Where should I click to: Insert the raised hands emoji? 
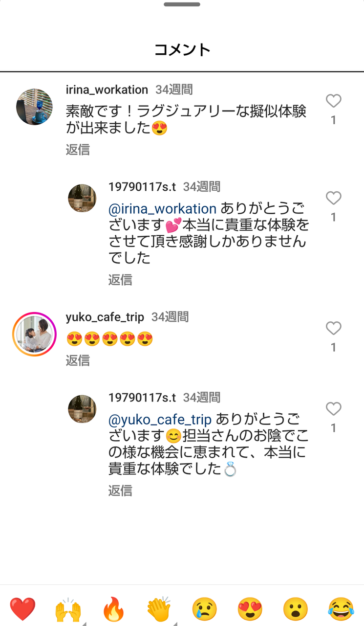pos(68,609)
